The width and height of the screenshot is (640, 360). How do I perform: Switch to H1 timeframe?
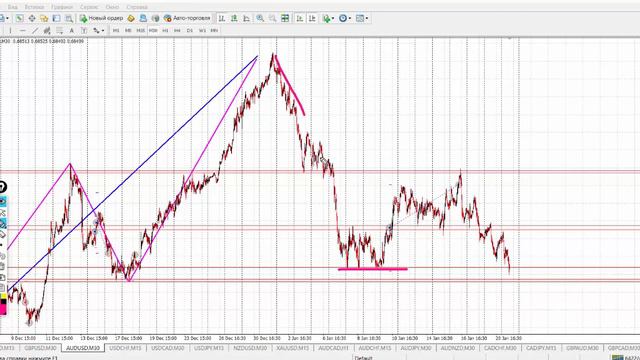(x=165, y=30)
